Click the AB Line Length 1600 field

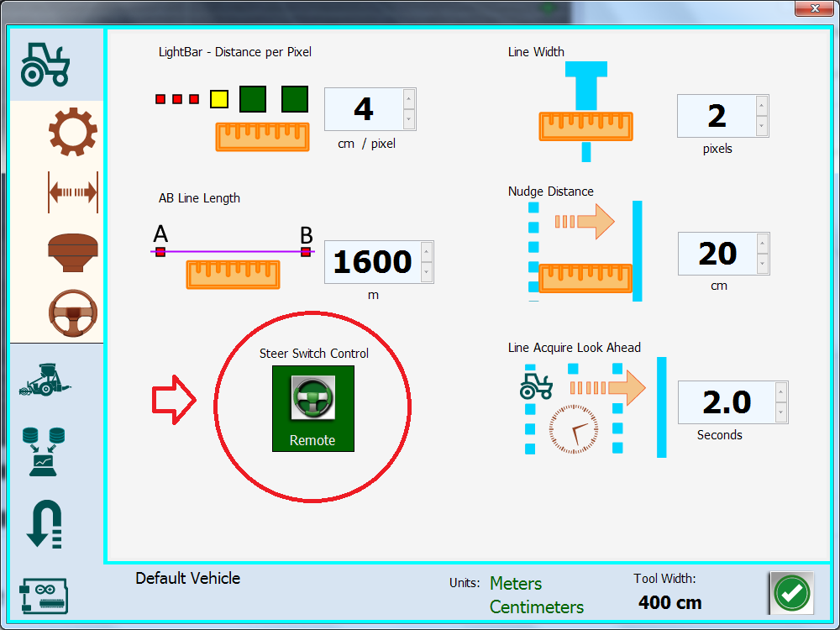click(x=371, y=262)
